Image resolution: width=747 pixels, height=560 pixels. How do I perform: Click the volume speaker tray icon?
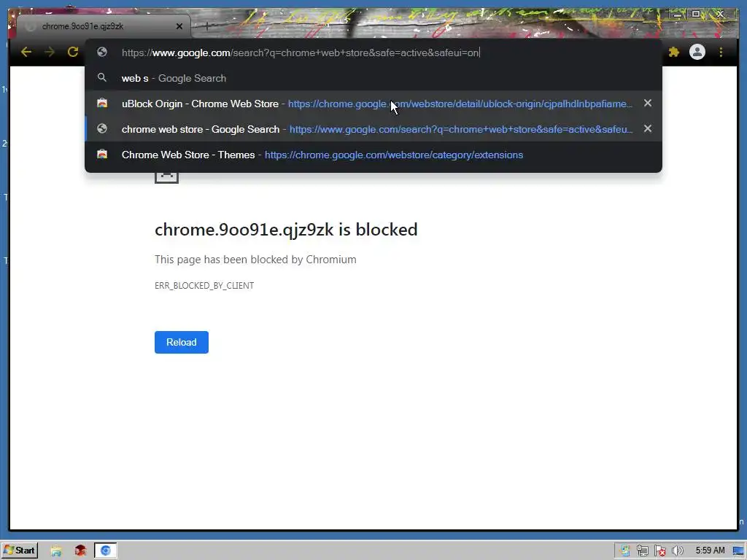[677, 551]
